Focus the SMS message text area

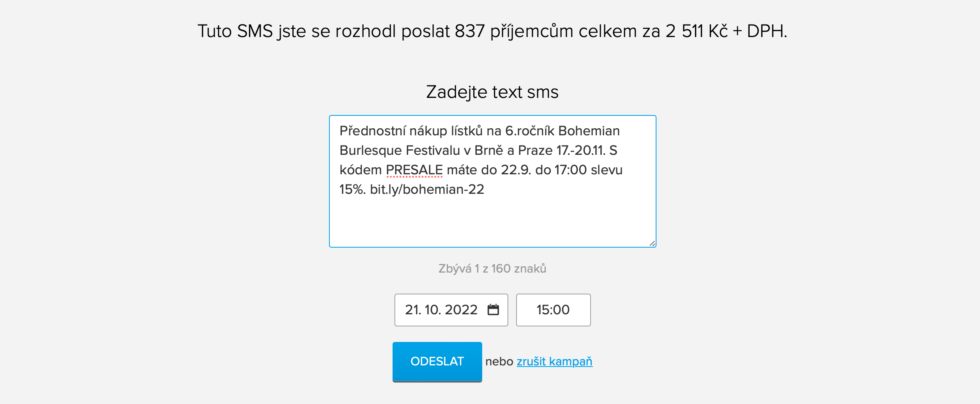click(x=492, y=181)
